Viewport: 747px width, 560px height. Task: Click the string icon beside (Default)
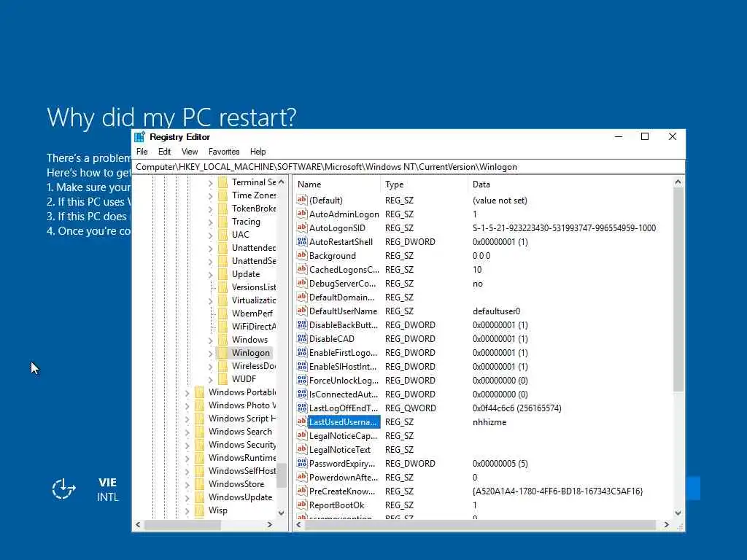301,200
